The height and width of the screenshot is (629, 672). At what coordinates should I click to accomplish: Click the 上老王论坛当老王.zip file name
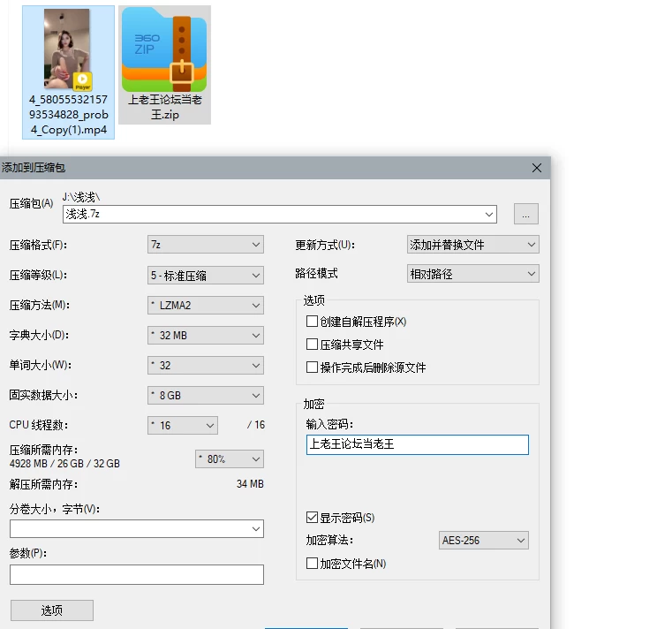(165, 107)
